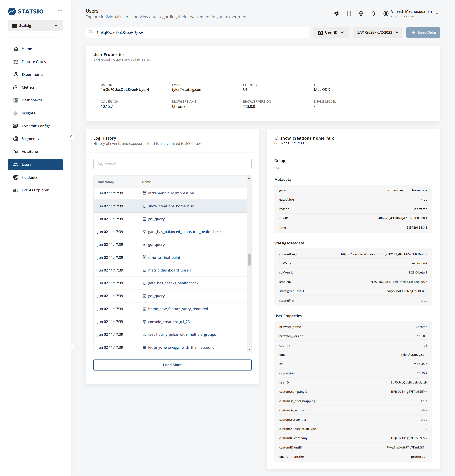Open Events Explorer
This screenshot has height=476, width=455.
pos(35,190)
